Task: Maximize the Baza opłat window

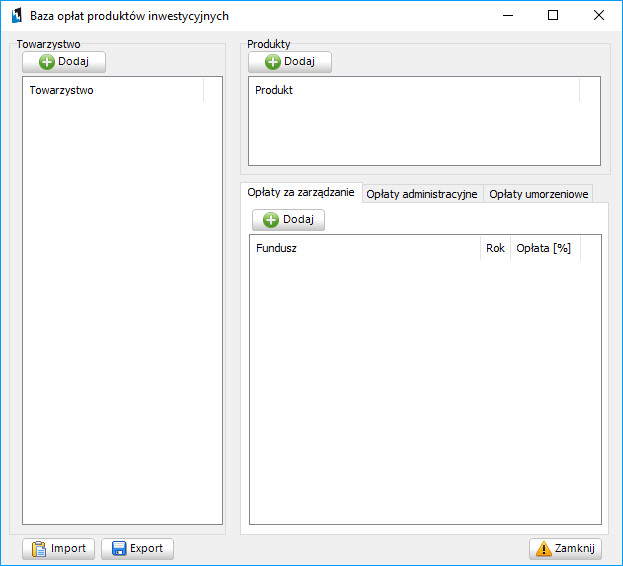Action: [553, 15]
